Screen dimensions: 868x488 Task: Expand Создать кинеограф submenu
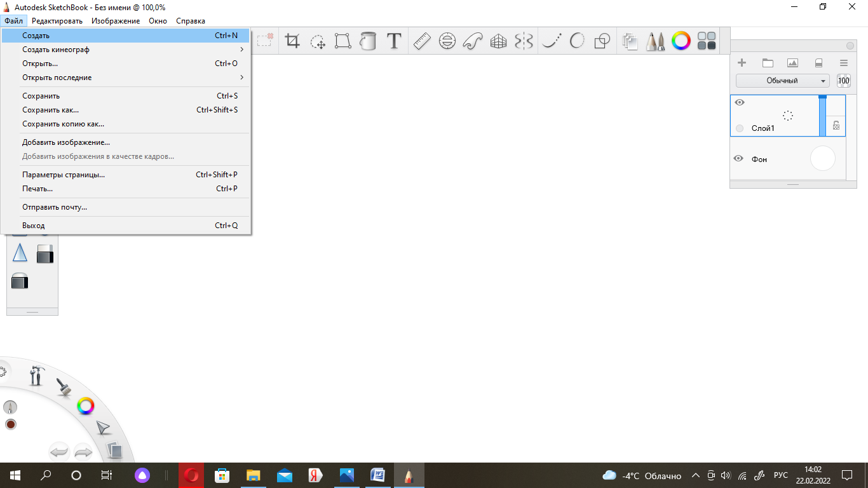[x=126, y=50]
